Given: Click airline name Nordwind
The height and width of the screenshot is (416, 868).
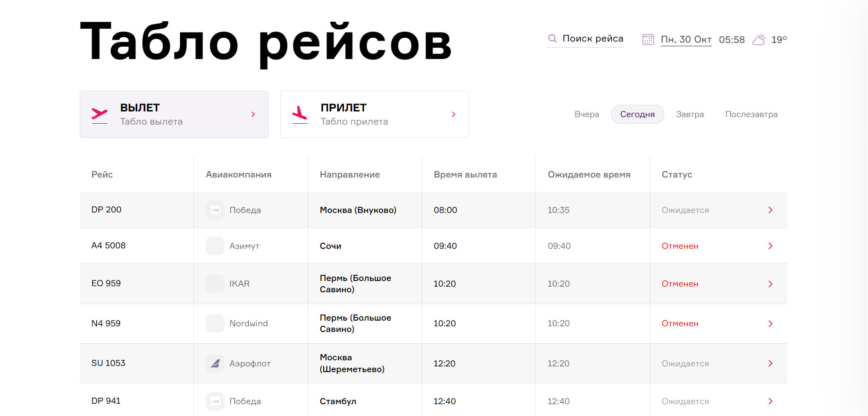Looking at the screenshot, I should tap(249, 323).
